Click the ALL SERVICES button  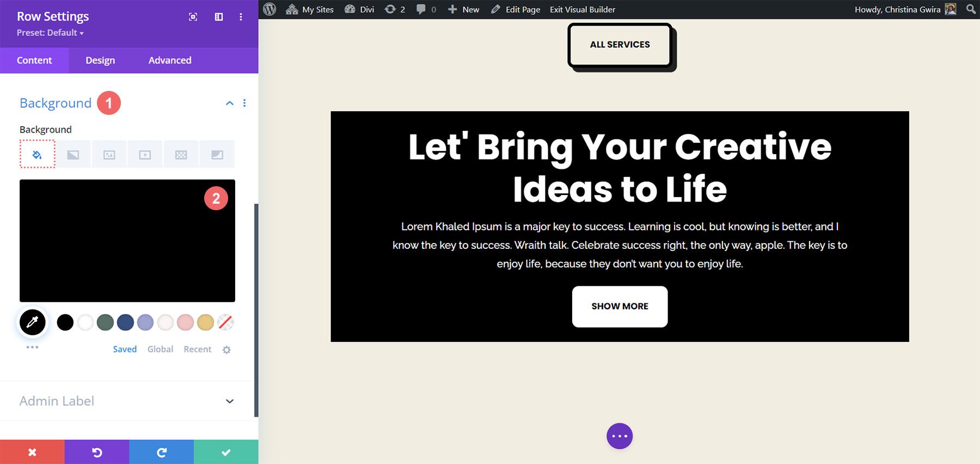pos(620,45)
